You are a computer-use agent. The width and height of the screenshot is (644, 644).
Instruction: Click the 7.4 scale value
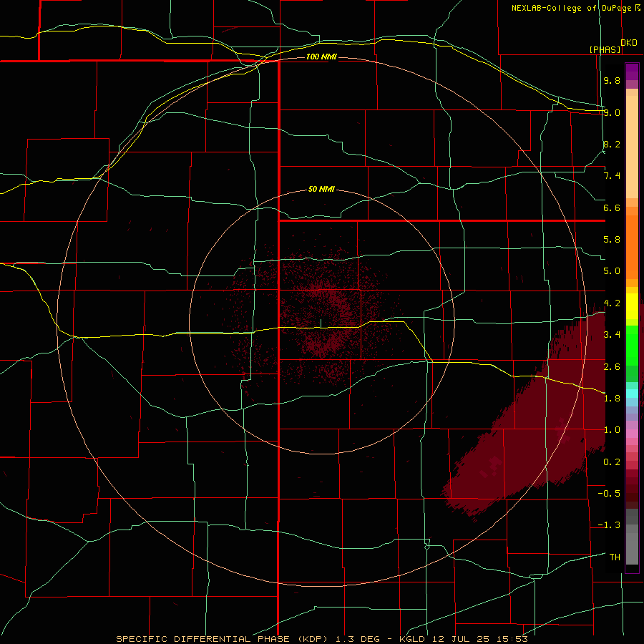(612, 176)
